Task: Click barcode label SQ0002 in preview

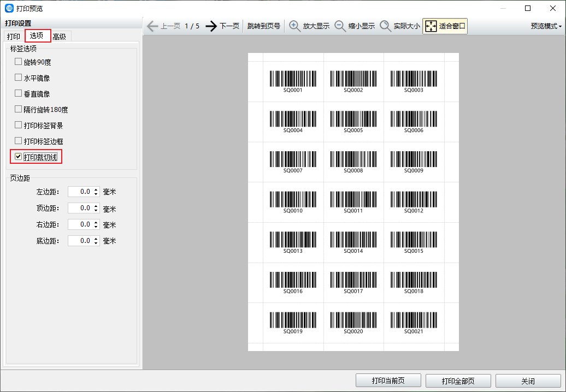Action: click(353, 82)
